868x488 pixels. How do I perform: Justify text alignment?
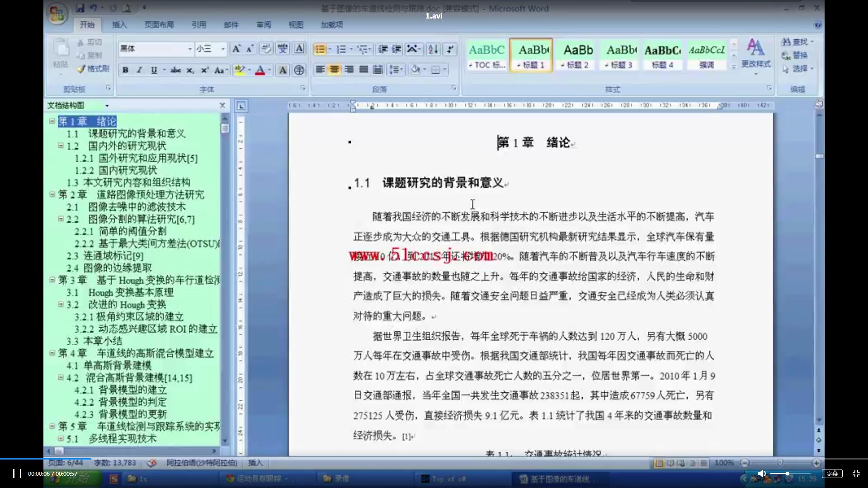tap(363, 70)
